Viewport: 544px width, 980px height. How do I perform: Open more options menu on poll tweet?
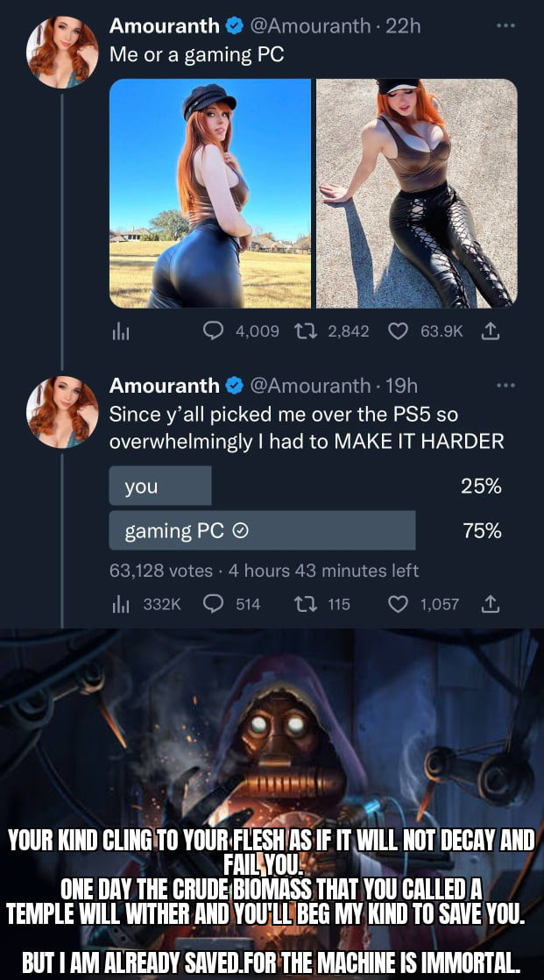tap(505, 386)
